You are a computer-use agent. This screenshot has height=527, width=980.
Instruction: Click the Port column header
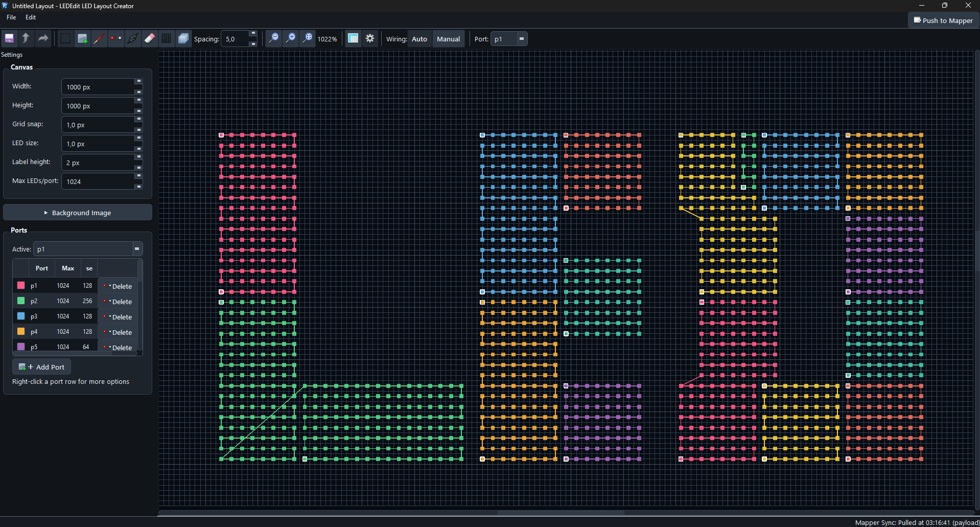click(42, 268)
